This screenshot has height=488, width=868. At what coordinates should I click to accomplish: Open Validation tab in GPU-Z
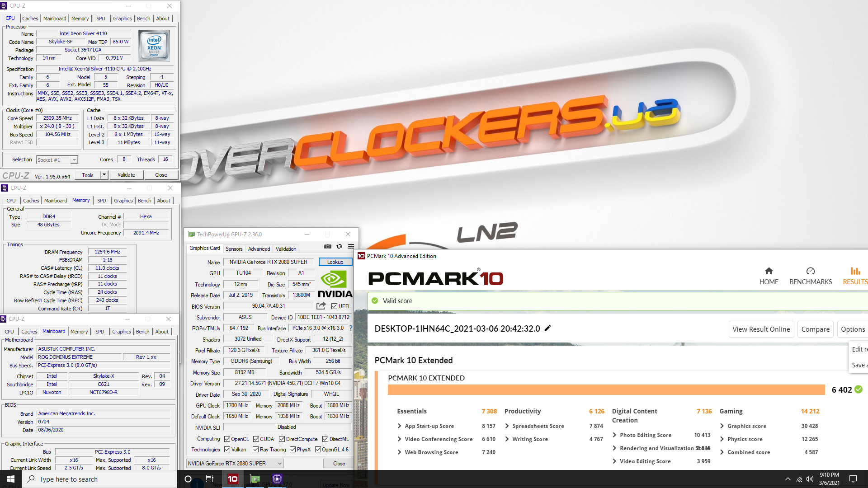[x=286, y=249]
